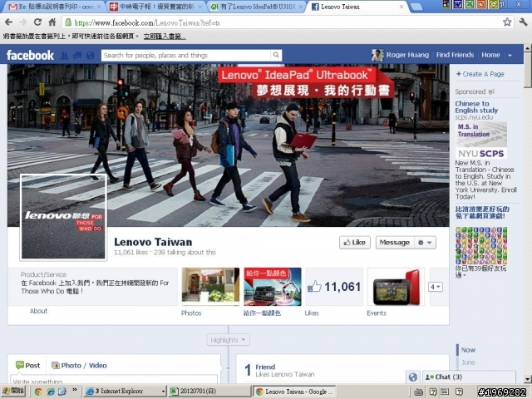Screen dimensions: 532x399
Task: Click the browser forward arrow
Action: point(23,22)
